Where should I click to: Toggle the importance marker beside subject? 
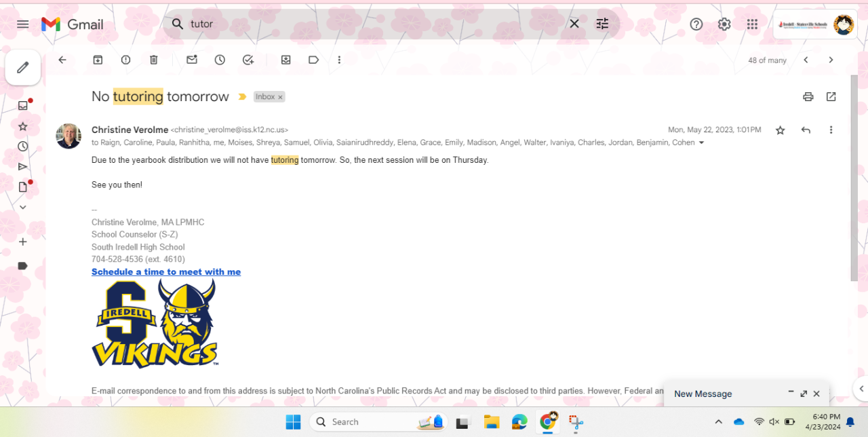tap(242, 97)
